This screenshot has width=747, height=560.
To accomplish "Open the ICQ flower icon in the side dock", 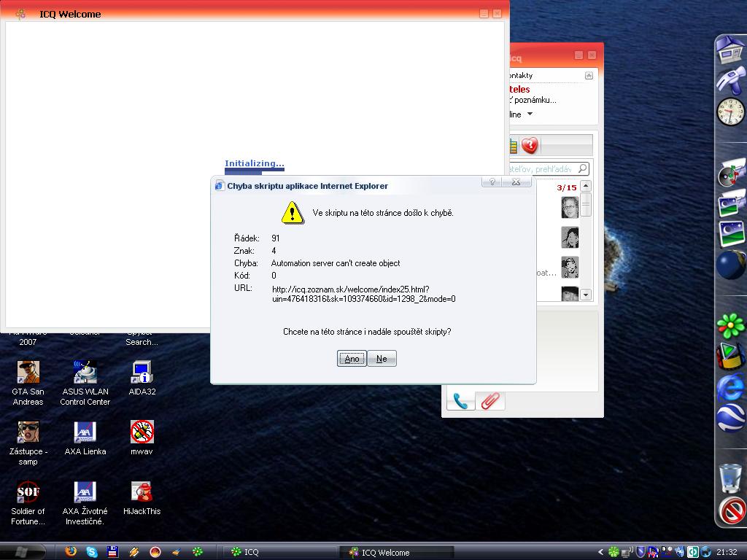I will tap(729, 324).
